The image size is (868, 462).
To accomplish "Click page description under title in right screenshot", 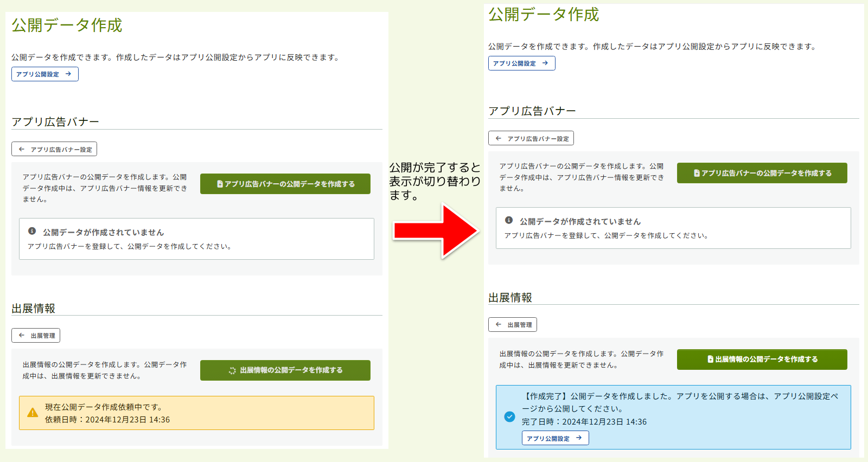I will click(x=653, y=46).
